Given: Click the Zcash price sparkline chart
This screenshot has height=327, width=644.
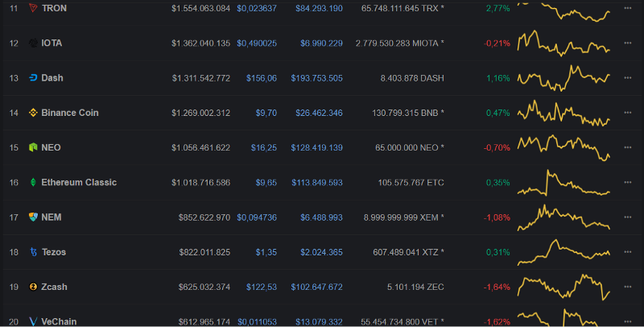Looking at the screenshot, I should (x=563, y=287).
